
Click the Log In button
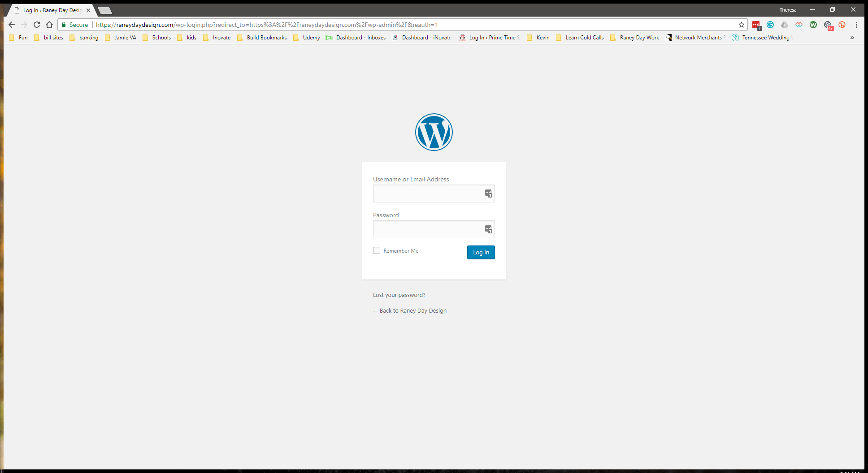point(481,252)
